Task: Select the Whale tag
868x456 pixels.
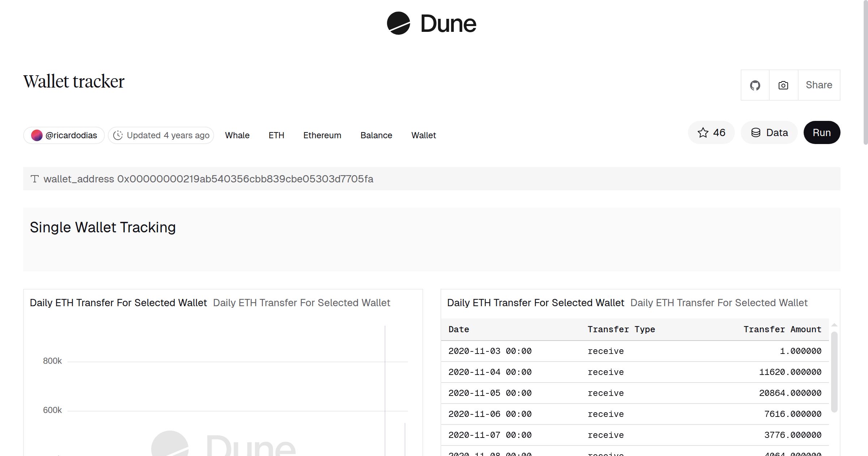Action: pos(237,135)
